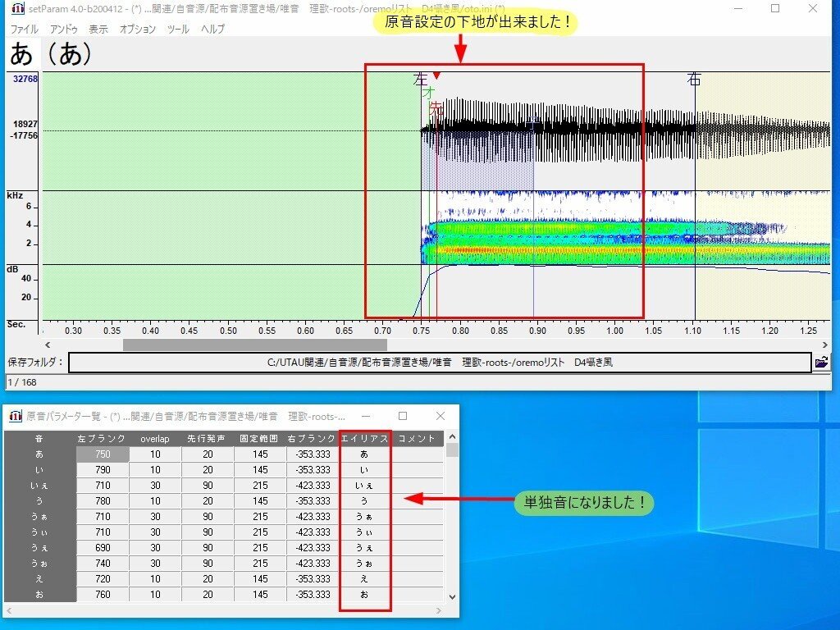Select right blank -423.333 in うぇ row

313,547
